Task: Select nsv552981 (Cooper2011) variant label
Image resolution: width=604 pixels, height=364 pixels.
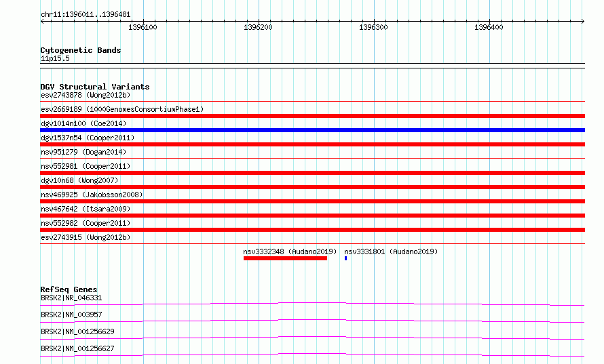Action: [x=86, y=166]
